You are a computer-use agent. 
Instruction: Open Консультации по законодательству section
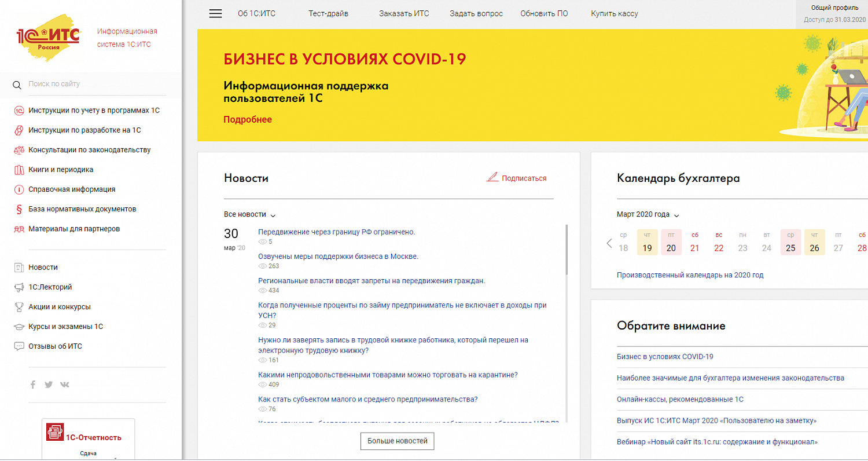coord(90,150)
